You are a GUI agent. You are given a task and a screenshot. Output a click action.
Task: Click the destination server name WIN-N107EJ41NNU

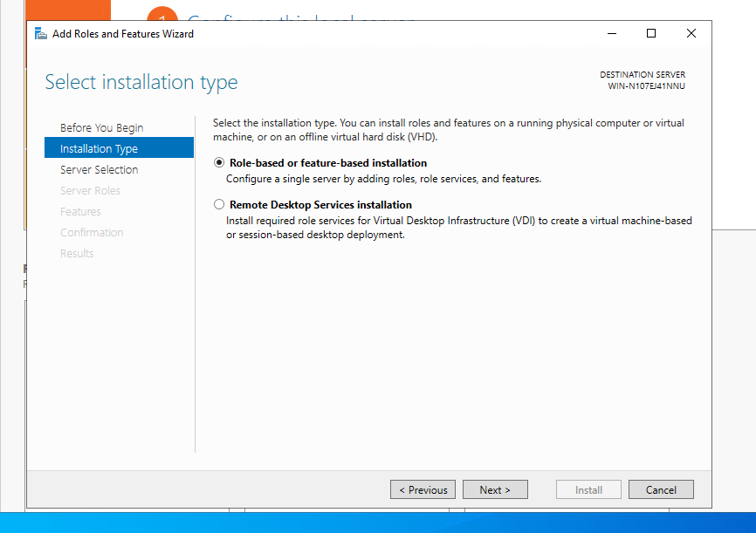coord(646,86)
